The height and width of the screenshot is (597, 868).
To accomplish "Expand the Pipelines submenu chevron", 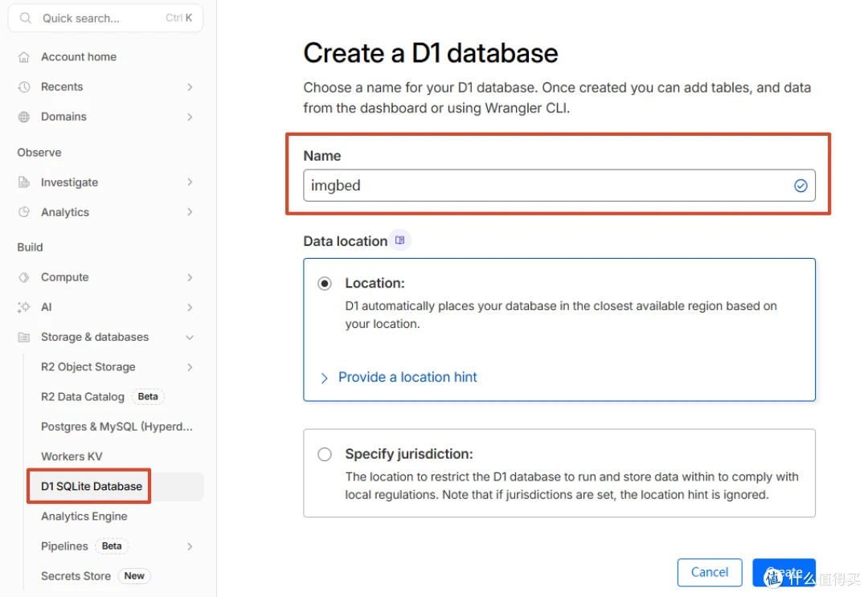I will pos(190,546).
